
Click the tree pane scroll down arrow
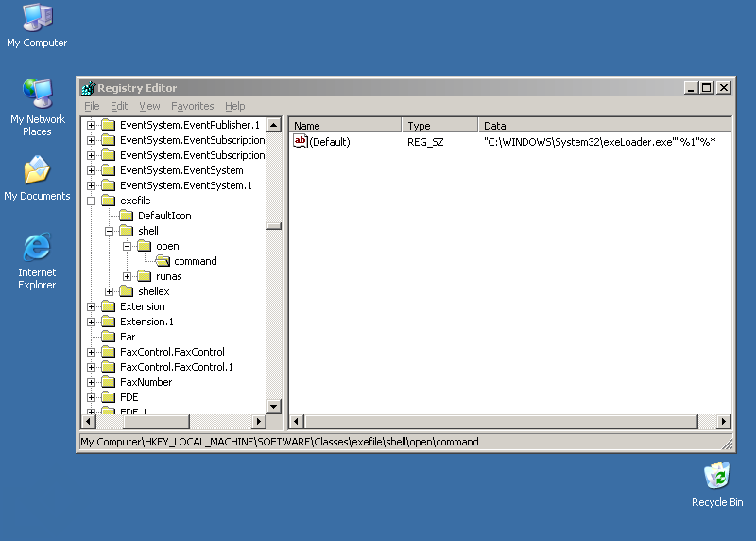tap(274, 407)
